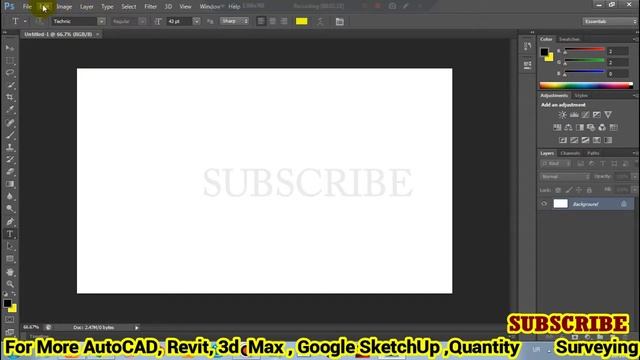Open the collapsed Properties panel icon
Viewport: 640px width, 360px height.
pos(527,64)
